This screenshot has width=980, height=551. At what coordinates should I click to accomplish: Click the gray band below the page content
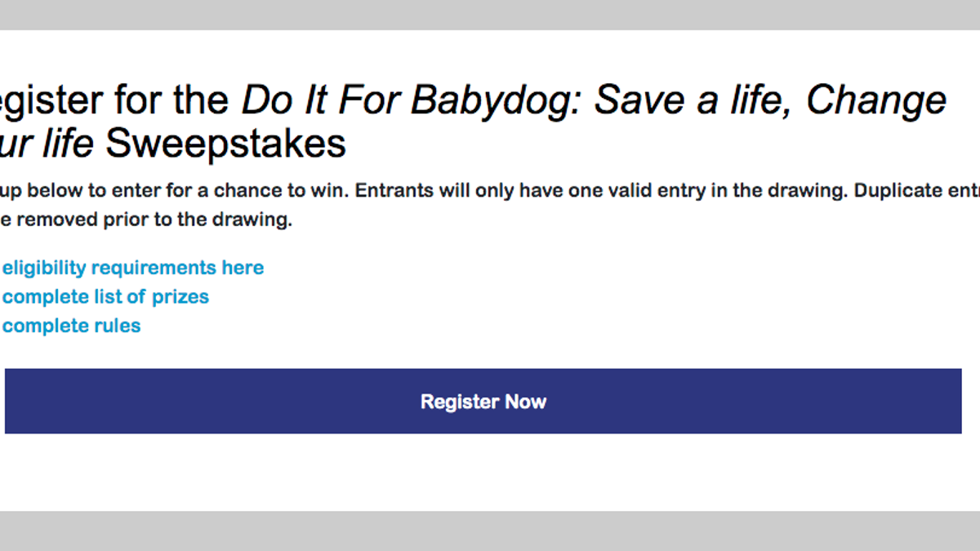pos(490,531)
